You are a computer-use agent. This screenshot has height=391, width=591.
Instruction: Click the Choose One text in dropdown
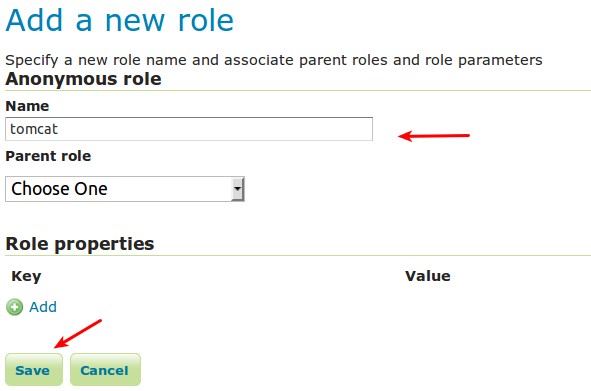point(60,189)
